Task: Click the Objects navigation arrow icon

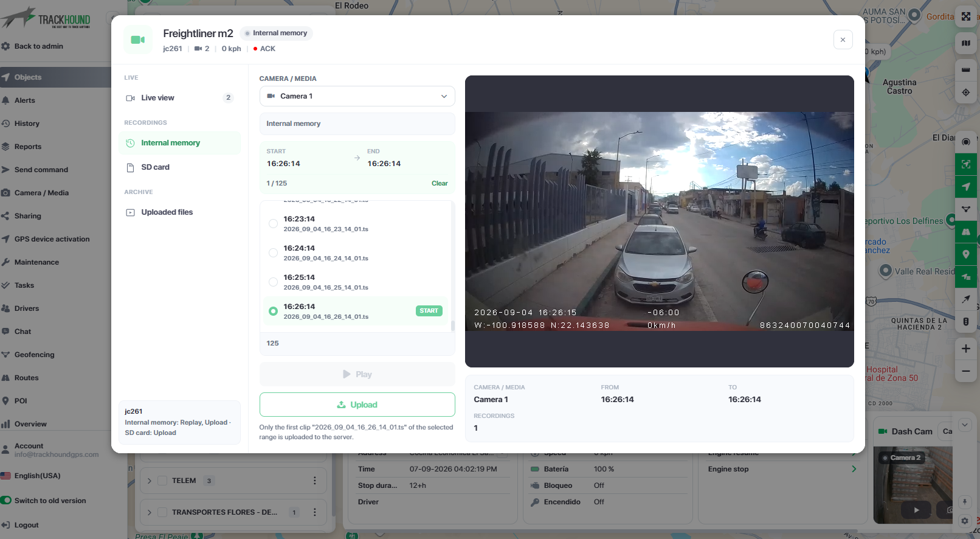Action: coord(5,77)
